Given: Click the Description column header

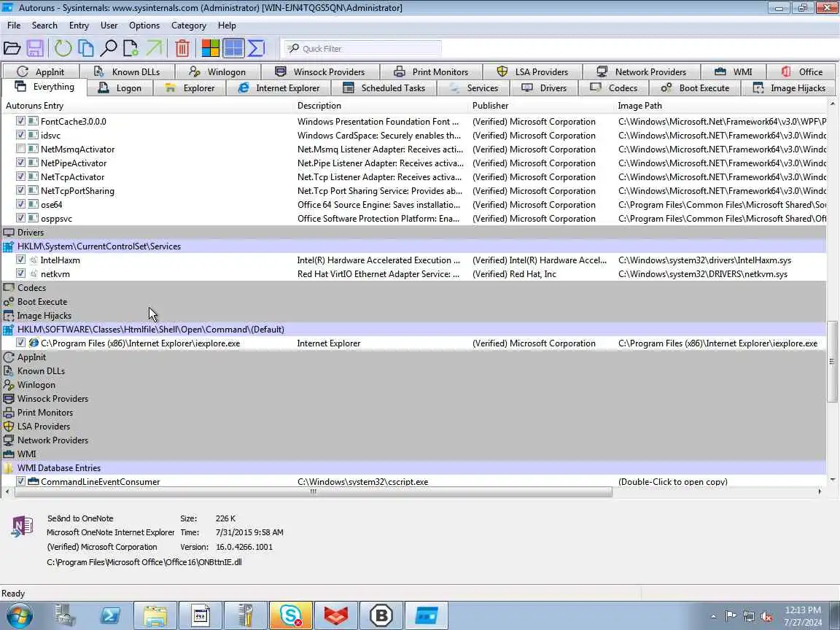Looking at the screenshot, I should click(x=381, y=106).
